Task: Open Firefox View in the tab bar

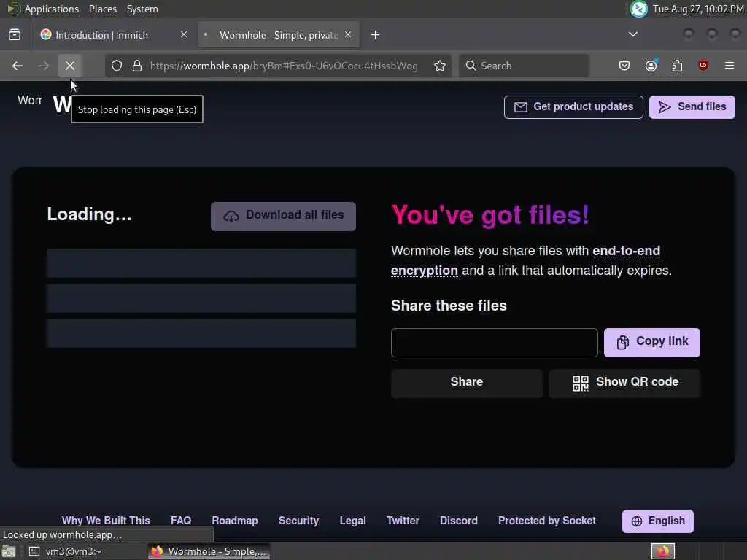Action: [15, 35]
